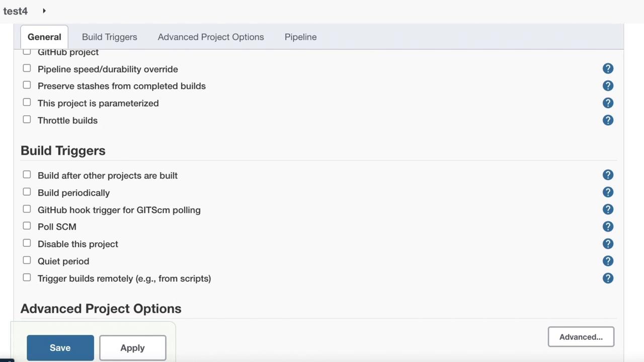Check the Poll SCM option

[27, 226]
